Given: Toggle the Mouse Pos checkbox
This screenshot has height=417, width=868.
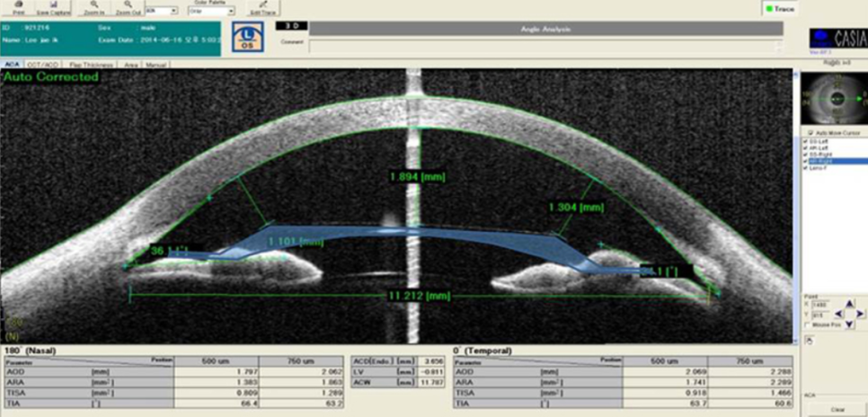Looking at the screenshot, I should click(810, 324).
